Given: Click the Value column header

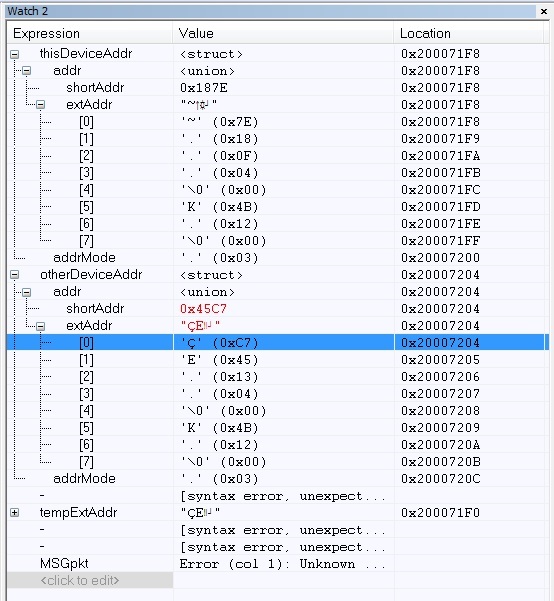Looking at the screenshot, I should coord(283,33).
